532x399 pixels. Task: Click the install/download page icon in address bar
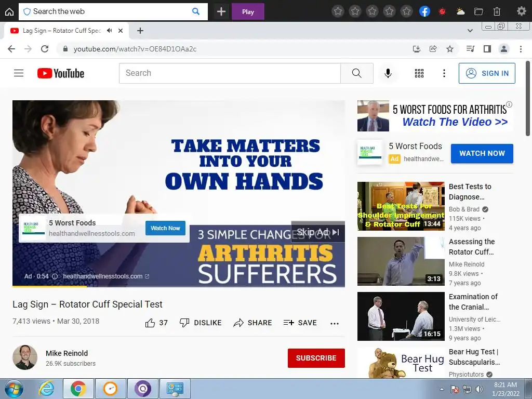tap(416, 49)
